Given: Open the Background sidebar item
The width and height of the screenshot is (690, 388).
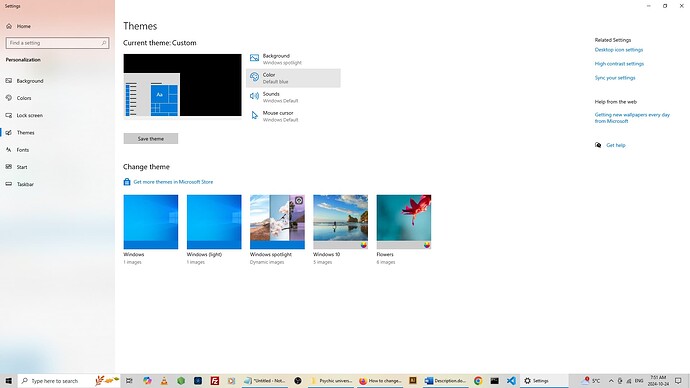Looking at the screenshot, I should [x=57, y=81].
